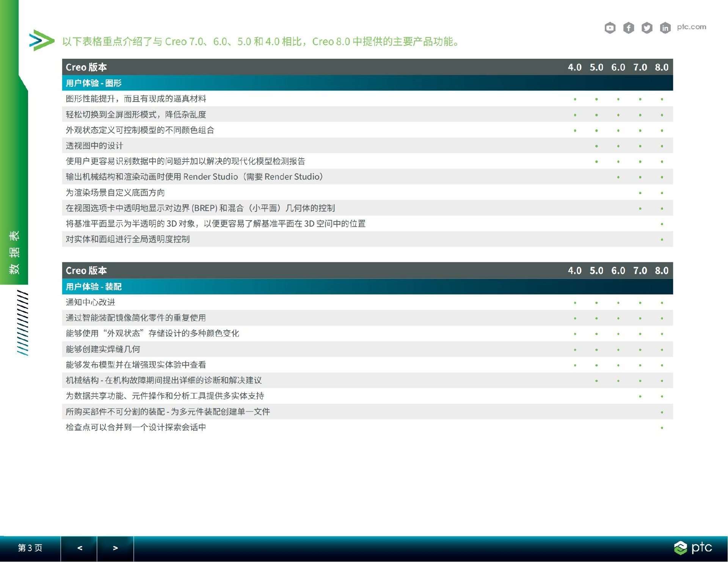Viewport: 728px width, 562px height.
Task: Click row 图形性能提升，而且有现成的逼真材料
Action: (x=367, y=99)
